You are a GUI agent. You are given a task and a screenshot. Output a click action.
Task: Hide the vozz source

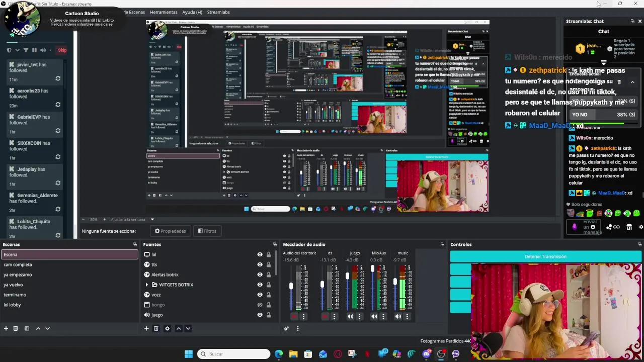(x=260, y=295)
